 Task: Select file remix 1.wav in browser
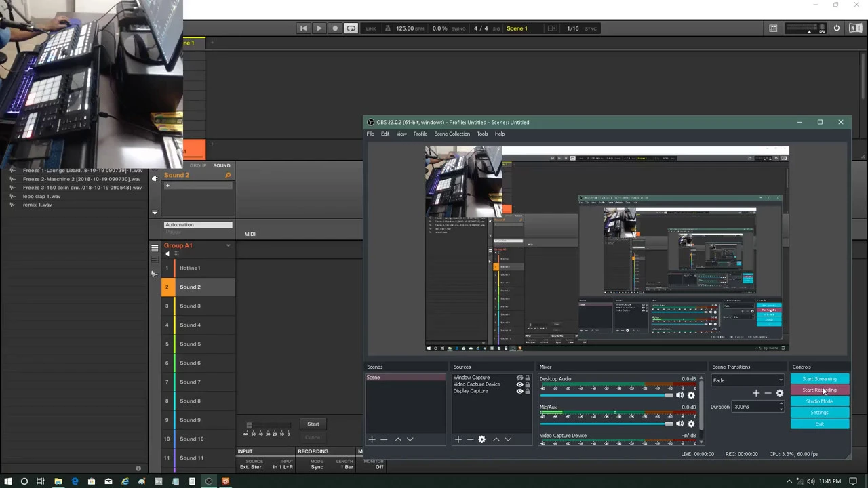(37, 205)
